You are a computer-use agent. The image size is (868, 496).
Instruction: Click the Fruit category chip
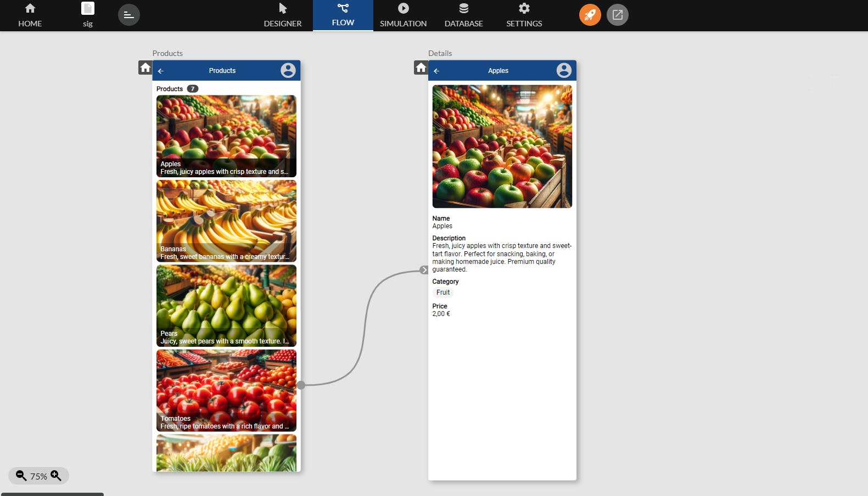[x=443, y=292]
